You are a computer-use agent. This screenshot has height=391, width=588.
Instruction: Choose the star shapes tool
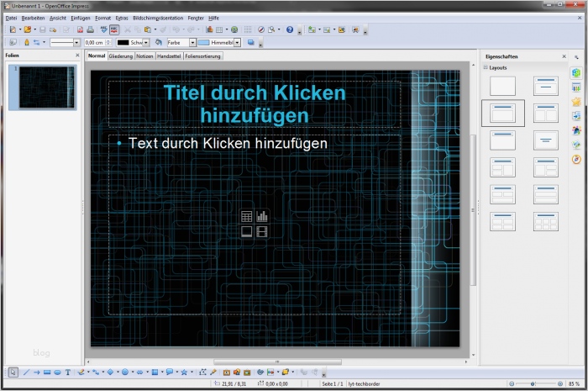(184, 373)
